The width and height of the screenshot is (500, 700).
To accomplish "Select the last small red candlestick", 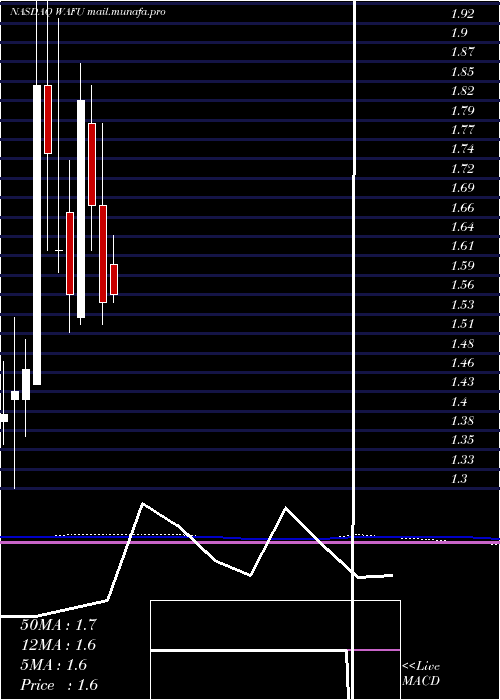I will [114, 279].
